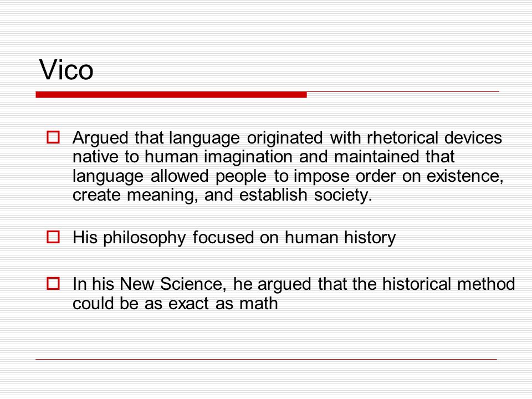The height and width of the screenshot is (399, 532).
Task: Click the word "Argued" starting the first bullet
Action: click(100, 138)
